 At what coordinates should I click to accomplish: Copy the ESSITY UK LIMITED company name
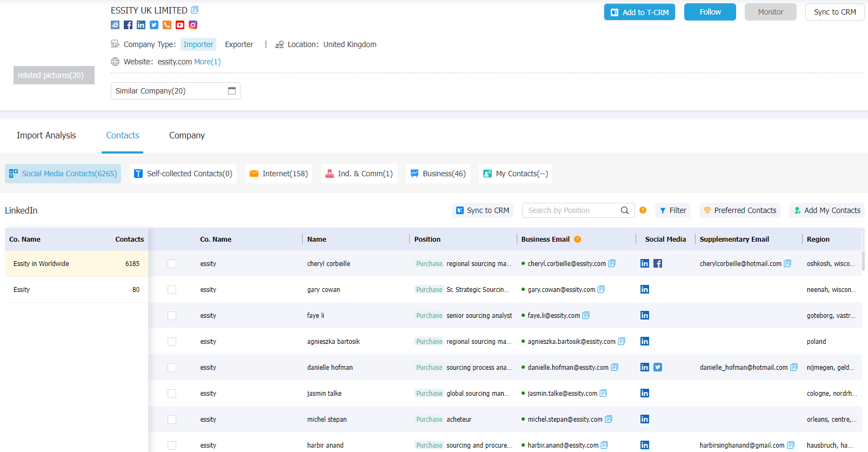tap(195, 10)
